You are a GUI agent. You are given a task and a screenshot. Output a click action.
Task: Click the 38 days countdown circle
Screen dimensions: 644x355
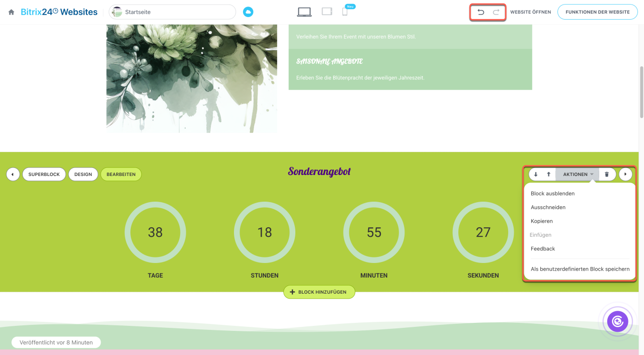coord(155,232)
